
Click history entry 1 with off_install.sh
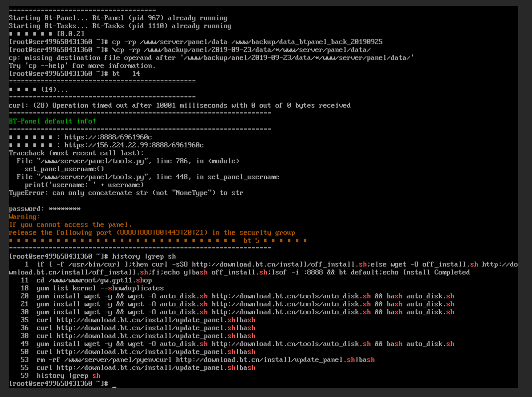(263, 268)
